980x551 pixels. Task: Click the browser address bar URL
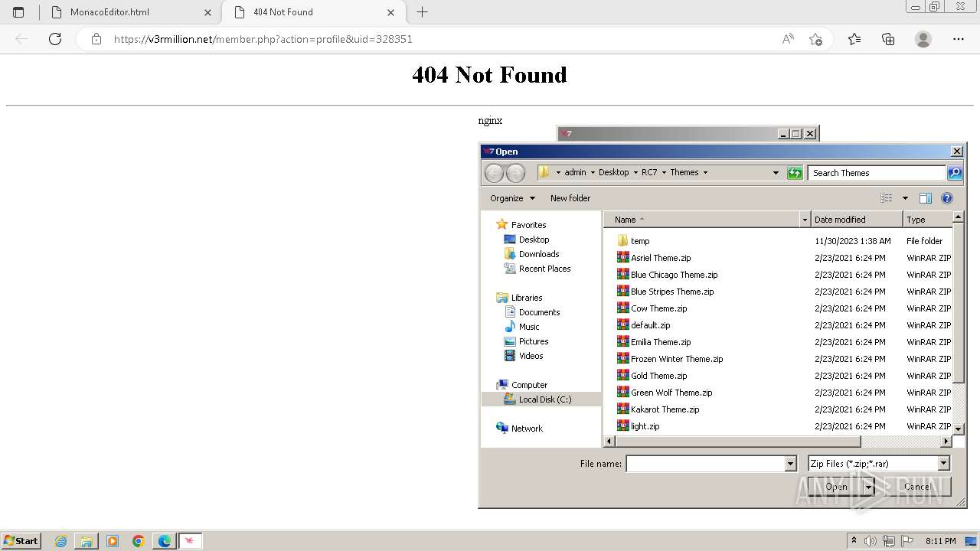(263, 39)
